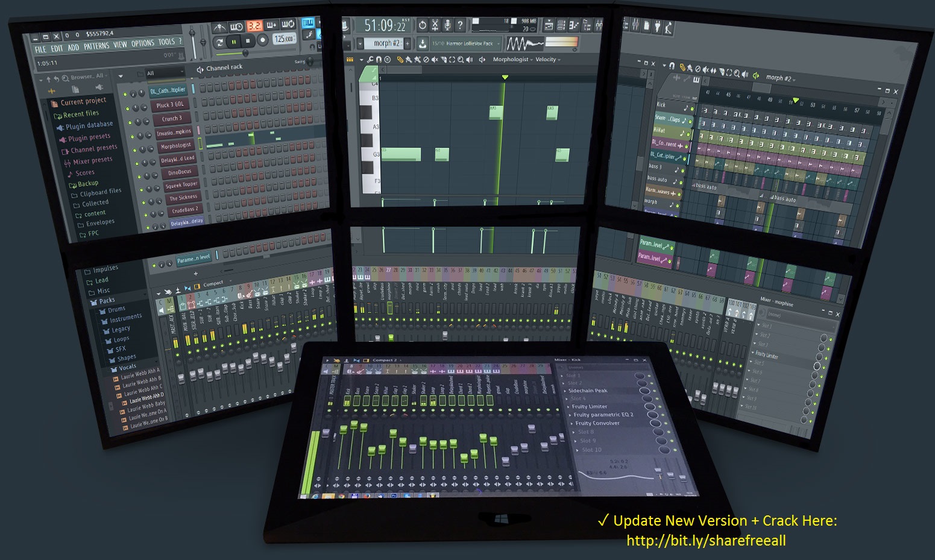The image size is (935, 560).
Task: Select the pencil draw tool in piano roll
Action: pos(400,59)
